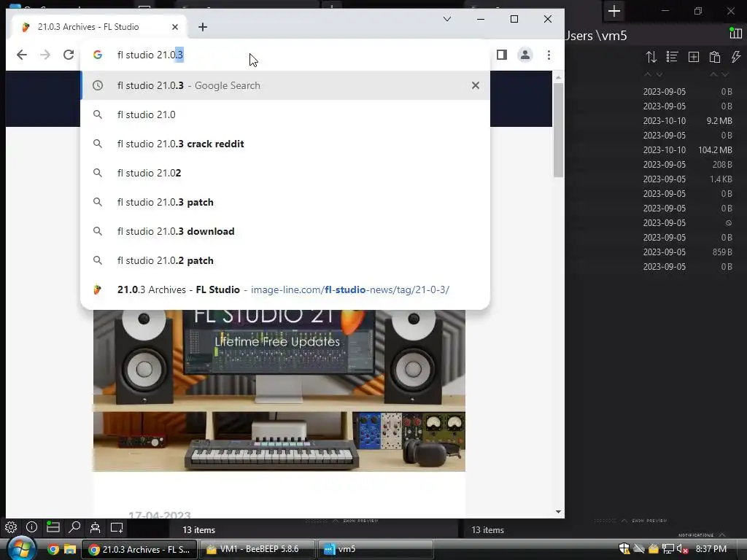The height and width of the screenshot is (560, 747).
Task: Click the list view icon in file manager
Action: click(x=672, y=57)
